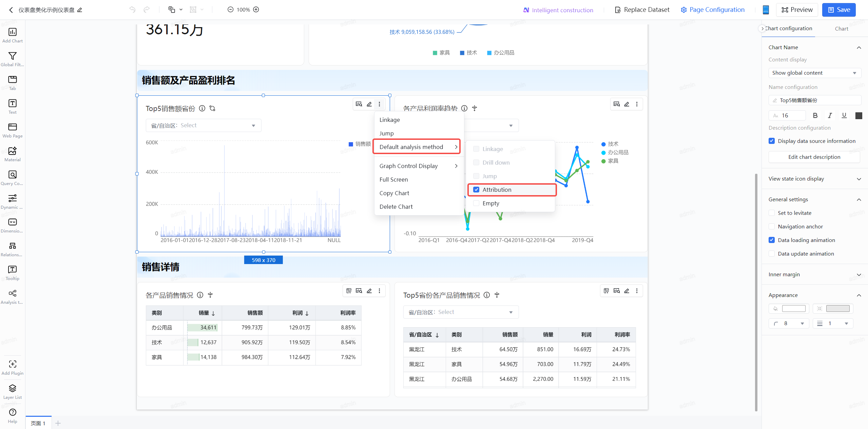Undo the last action
Screen dimensions: 868x429
point(132,10)
